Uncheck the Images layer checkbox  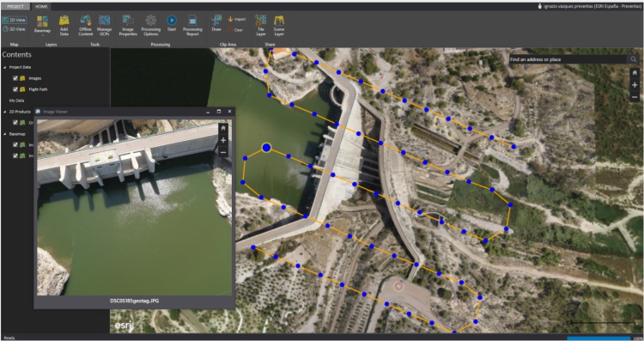coord(15,78)
